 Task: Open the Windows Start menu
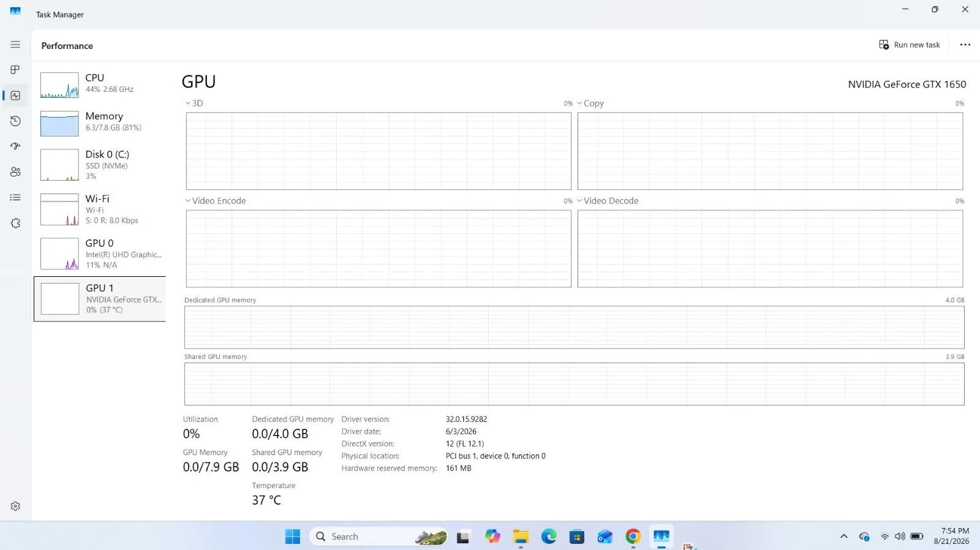pyautogui.click(x=293, y=537)
